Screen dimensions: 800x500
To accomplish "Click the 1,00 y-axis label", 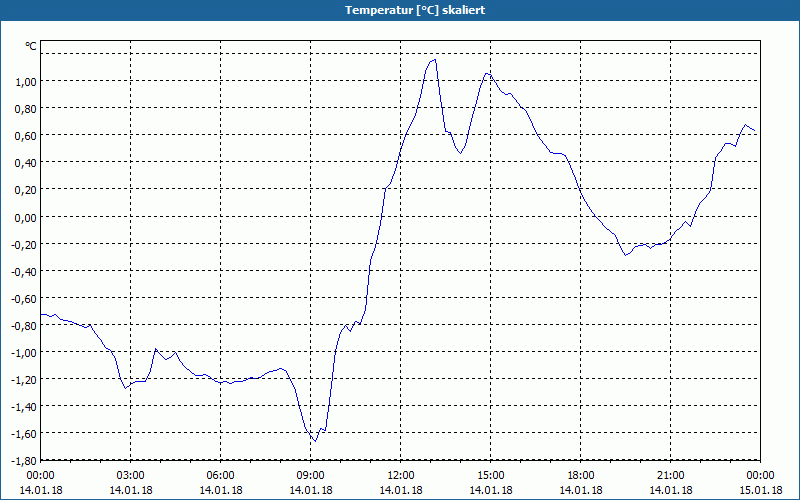I will 26,81.
